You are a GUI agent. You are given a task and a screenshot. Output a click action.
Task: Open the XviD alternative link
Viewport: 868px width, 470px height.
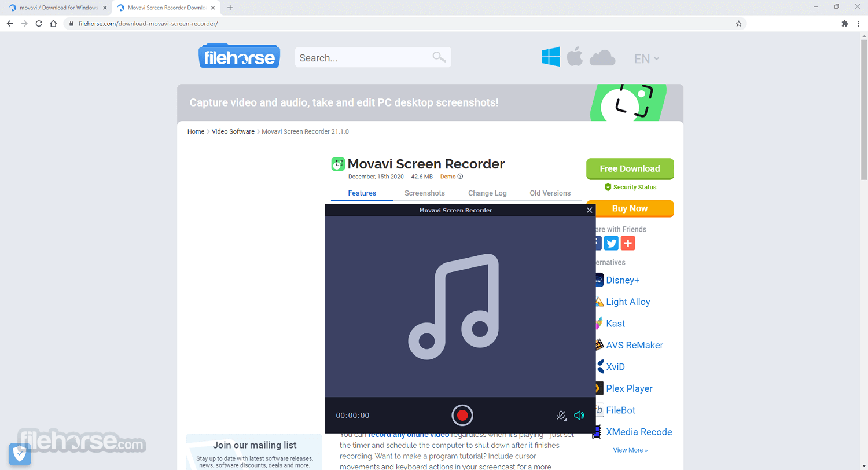(615, 367)
